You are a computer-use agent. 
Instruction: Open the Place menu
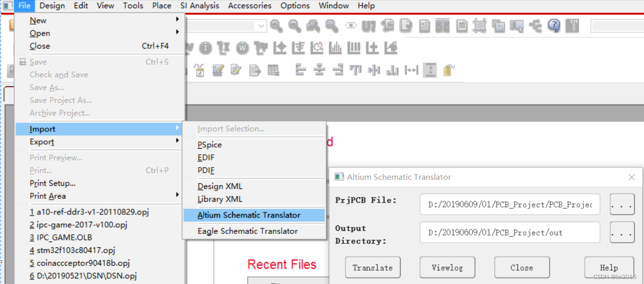point(162,6)
